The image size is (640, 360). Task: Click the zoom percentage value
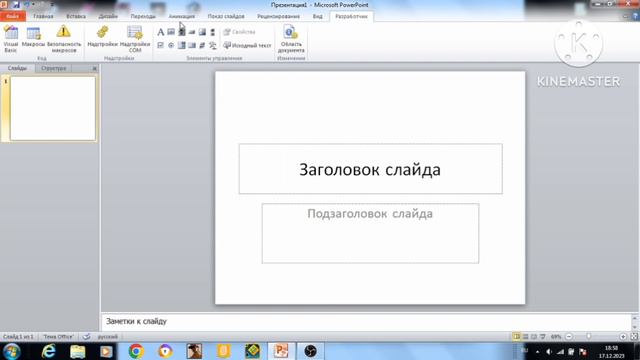pyautogui.click(x=556, y=337)
